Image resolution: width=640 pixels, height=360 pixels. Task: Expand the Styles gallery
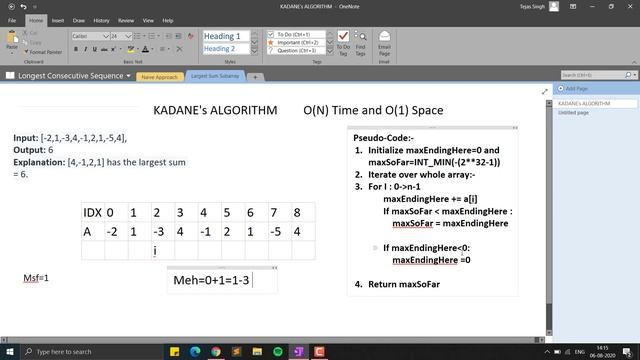(x=254, y=51)
